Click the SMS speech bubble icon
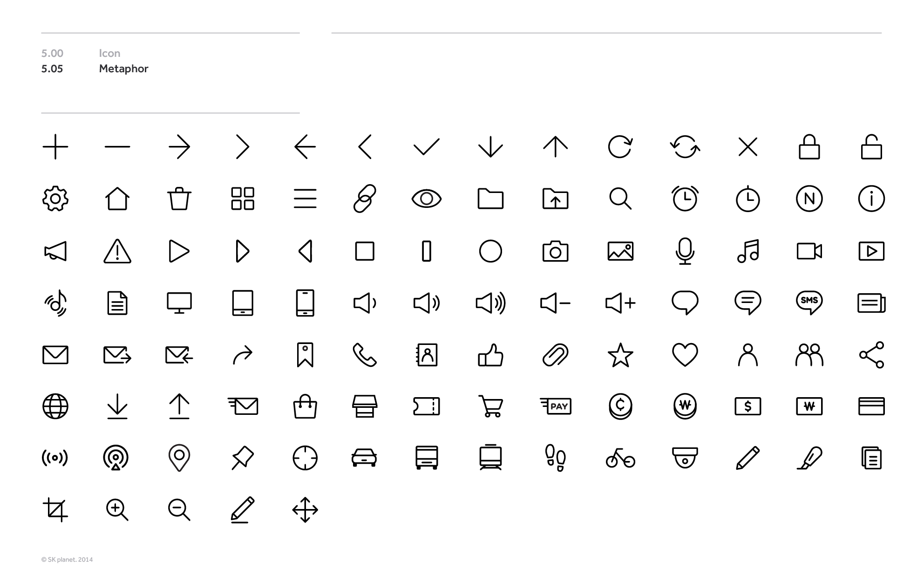This screenshot has height=578, width=924. tap(809, 303)
